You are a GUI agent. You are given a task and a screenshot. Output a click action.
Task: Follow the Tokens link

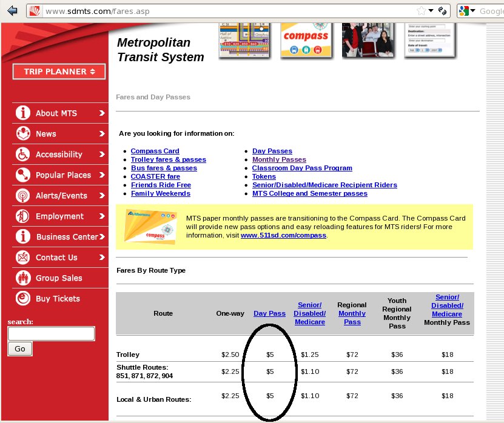(264, 176)
